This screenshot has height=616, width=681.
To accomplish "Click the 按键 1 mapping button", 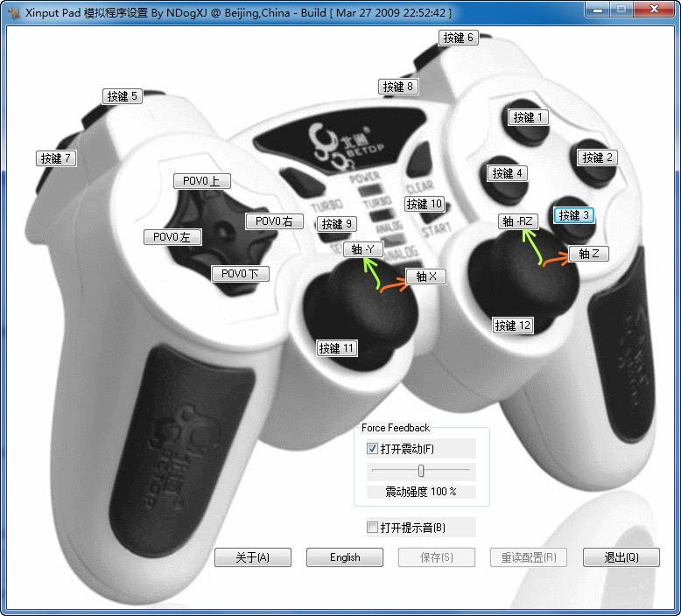I will [x=528, y=117].
